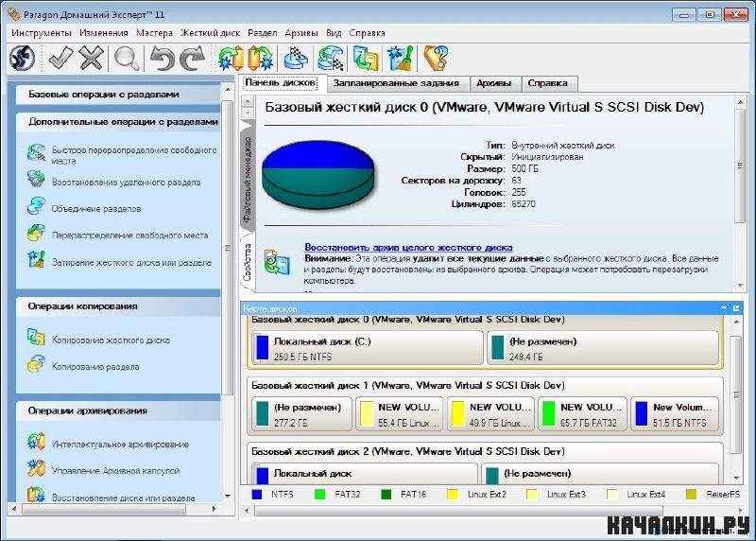Click icon beside Управление Архивной капсулой
756x541 pixels.
pos(36,468)
